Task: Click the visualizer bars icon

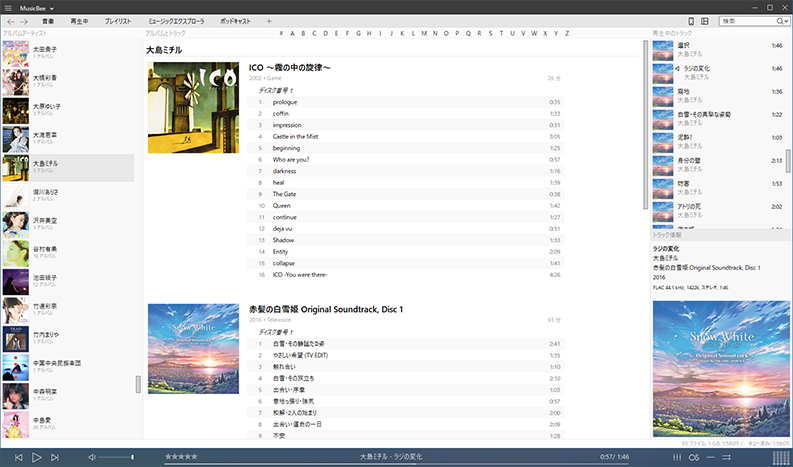Action: pos(781,457)
